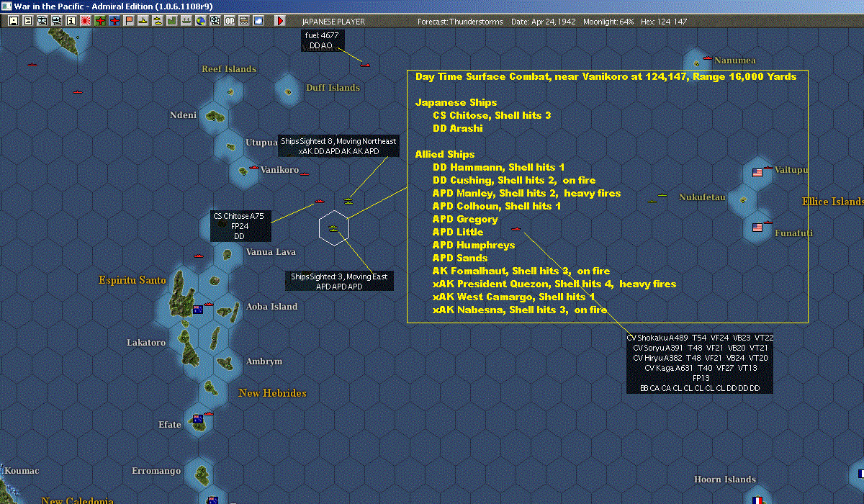Click the red play arrow end-turn icon

tap(281, 21)
